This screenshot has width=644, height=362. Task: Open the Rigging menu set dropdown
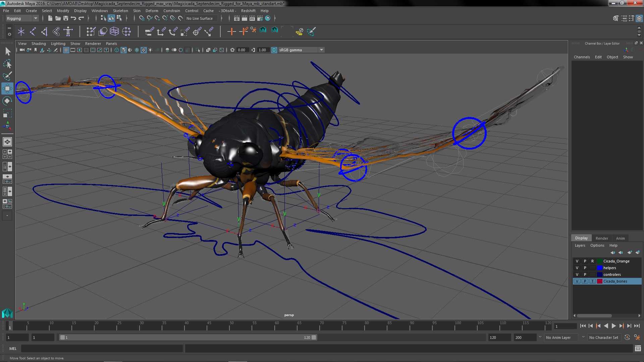(x=22, y=18)
